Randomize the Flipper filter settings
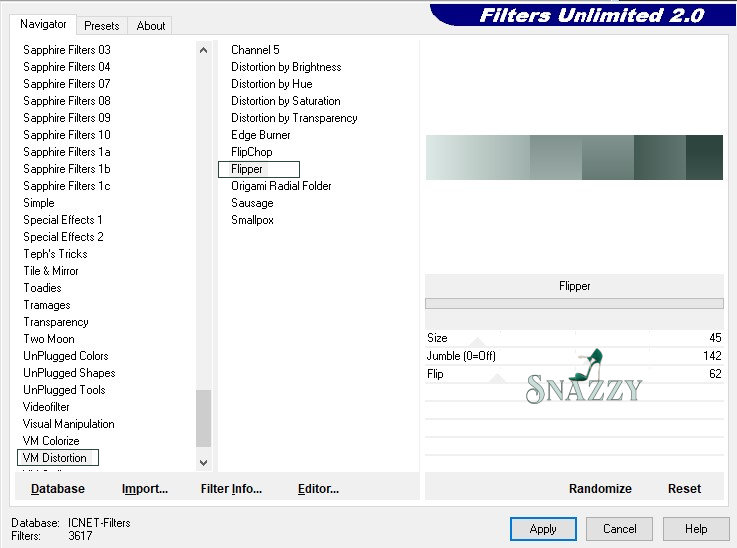This screenshot has height=548, width=737. [x=600, y=489]
